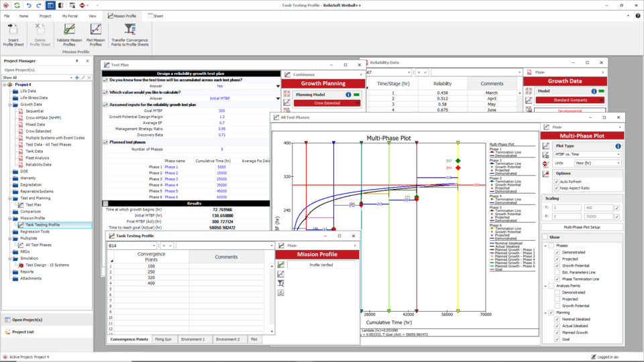Open the File menu
The width and height of the screenshot is (644, 362).
coord(7,16)
